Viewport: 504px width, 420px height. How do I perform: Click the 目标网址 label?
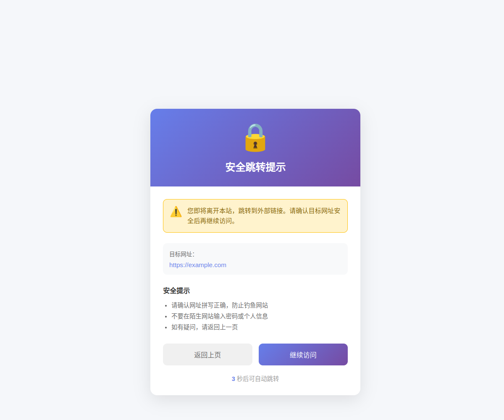(182, 254)
